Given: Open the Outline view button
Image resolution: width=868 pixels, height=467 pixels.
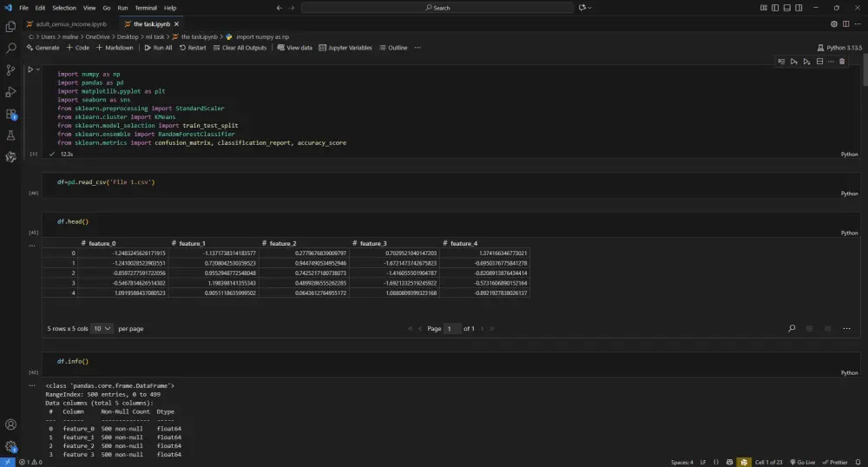Looking at the screenshot, I should click(393, 48).
